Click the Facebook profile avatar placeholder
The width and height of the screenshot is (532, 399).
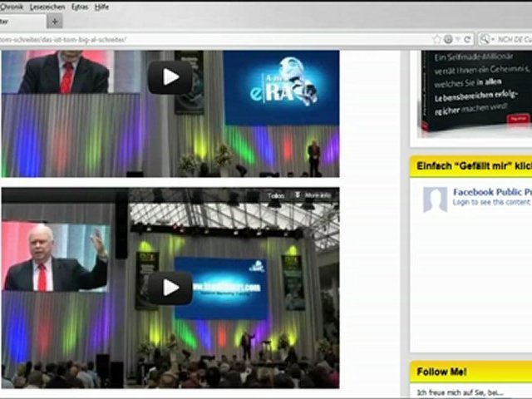[x=434, y=199]
